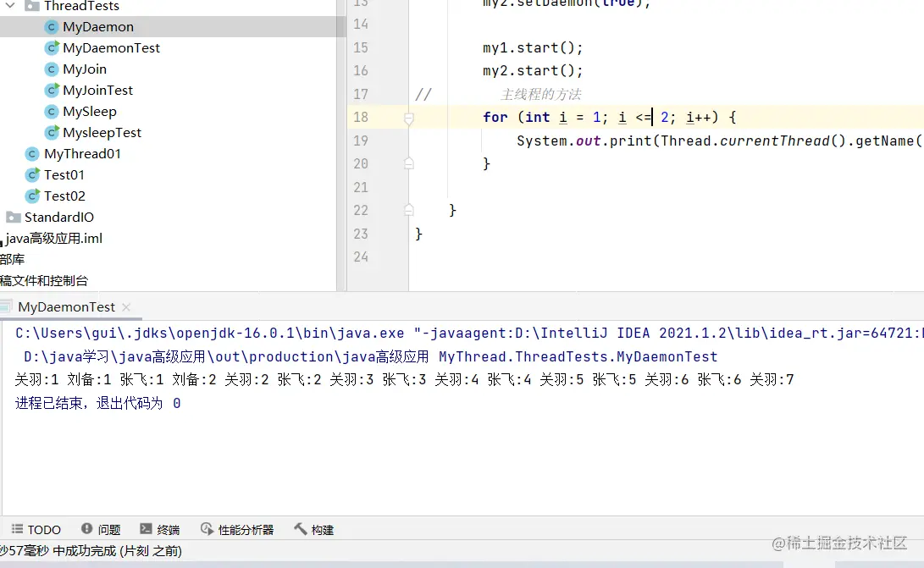This screenshot has width=924, height=568.
Task: Click the StandardIO folder icon
Action: (x=14, y=218)
